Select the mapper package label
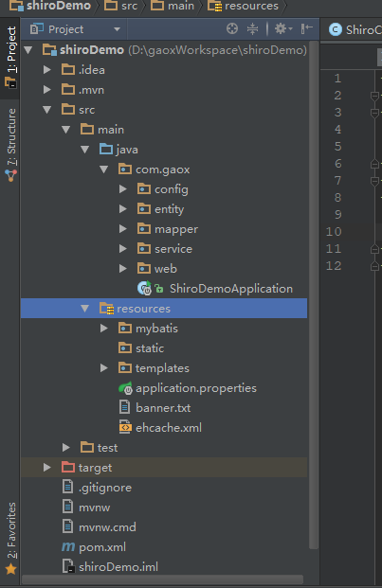 click(x=176, y=229)
